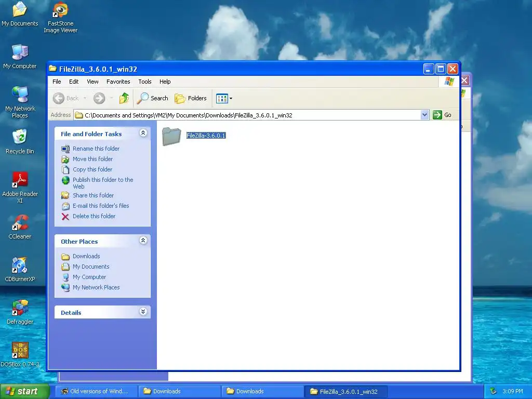532x399 pixels.
Task: Select the FileZilla-3.6.0.1 folder name
Action: [x=206, y=136]
